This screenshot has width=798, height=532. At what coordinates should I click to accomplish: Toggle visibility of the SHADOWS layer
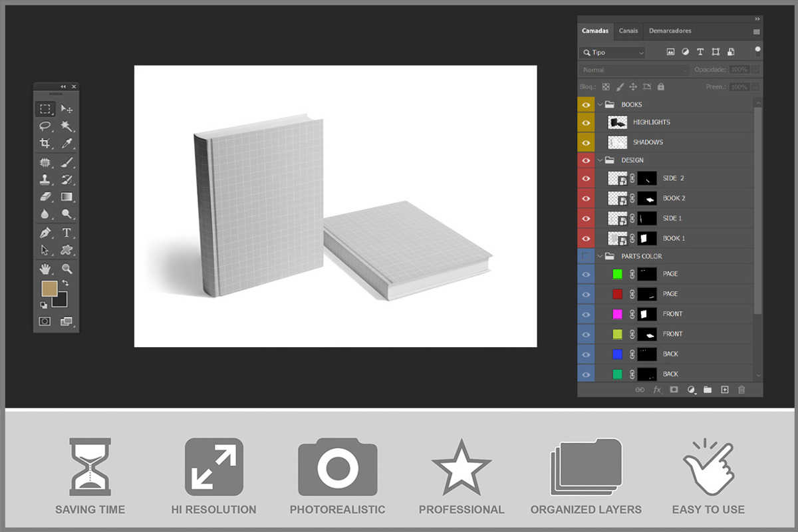click(x=586, y=142)
